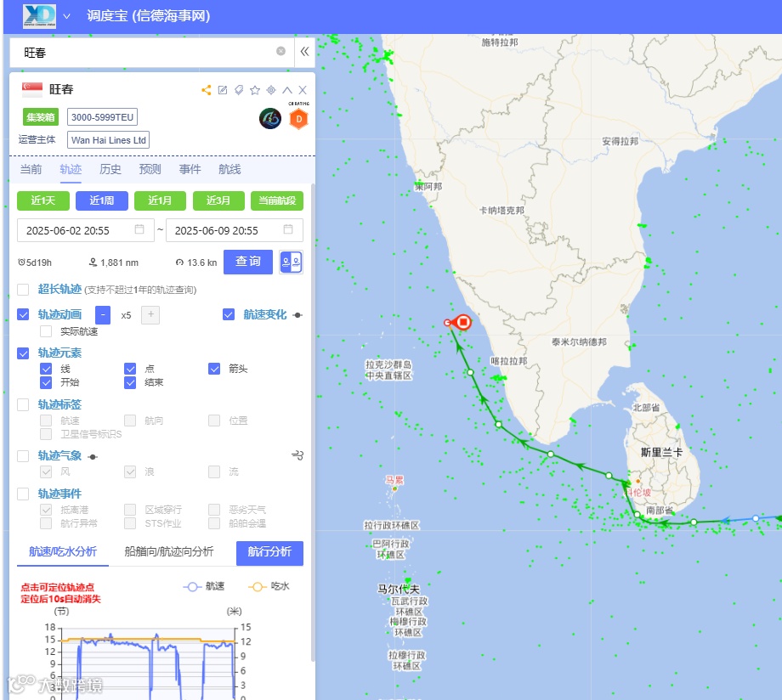Open the dropdown arrow beside XD logo
Viewport: 782px width, 700px height.
[x=67, y=16]
